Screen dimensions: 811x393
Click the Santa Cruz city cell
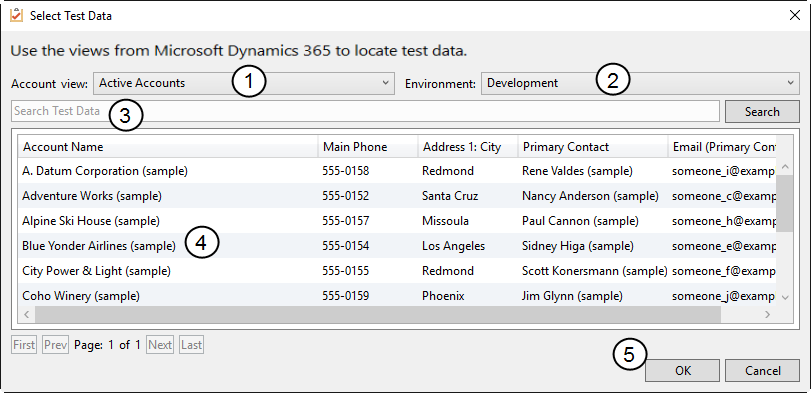(x=450, y=196)
